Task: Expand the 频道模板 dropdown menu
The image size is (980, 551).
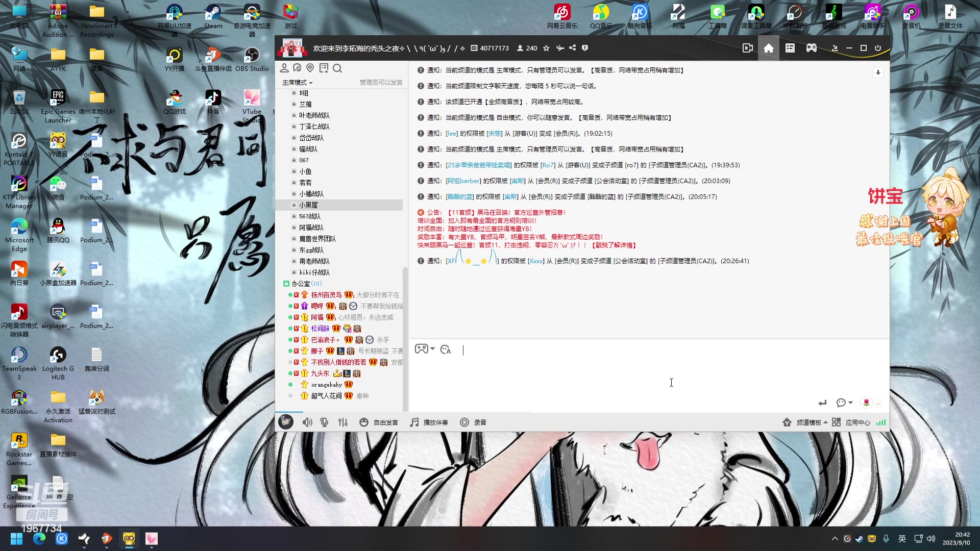Action: (812, 422)
